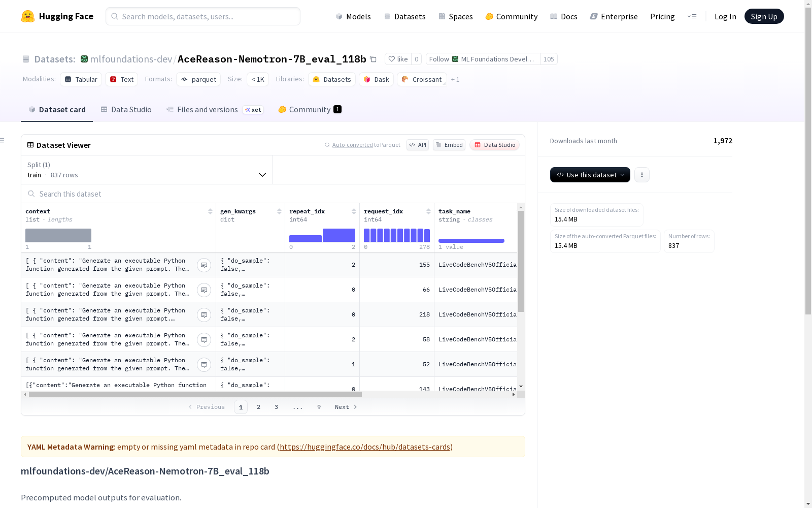Go to page 9 of results
The image size is (812, 508).
click(319, 407)
